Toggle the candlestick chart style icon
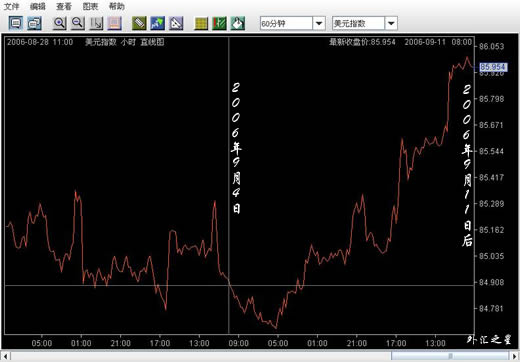This screenshot has width=520, height=362. pyautogui.click(x=219, y=23)
